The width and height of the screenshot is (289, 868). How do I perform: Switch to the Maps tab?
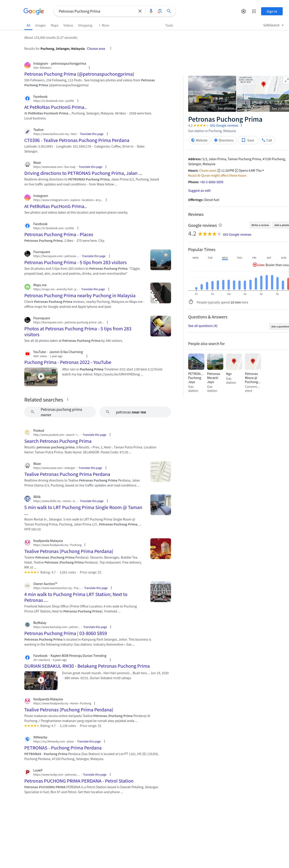(x=54, y=26)
